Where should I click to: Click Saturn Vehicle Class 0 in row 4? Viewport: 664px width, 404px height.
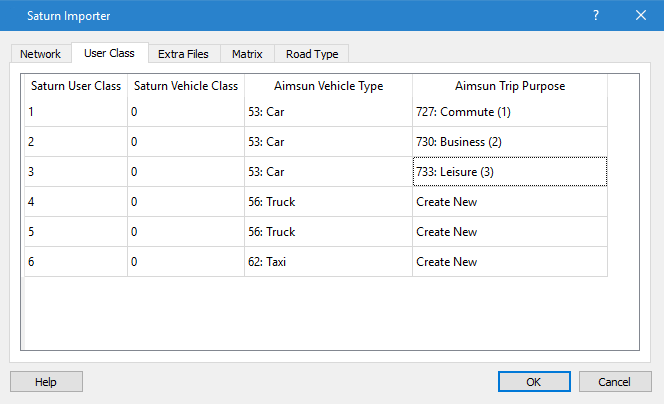point(186,202)
